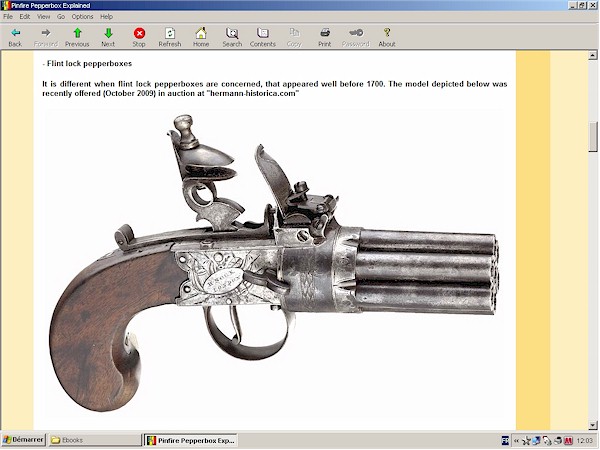The width and height of the screenshot is (600, 450).
Task: Click the white-and-red document tray icon
Action: pos(547,441)
